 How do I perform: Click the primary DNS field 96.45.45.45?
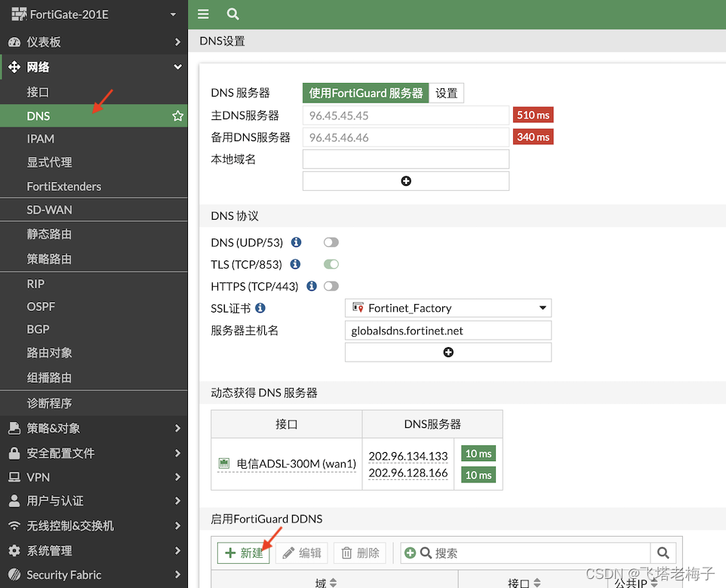pos(405,115)
